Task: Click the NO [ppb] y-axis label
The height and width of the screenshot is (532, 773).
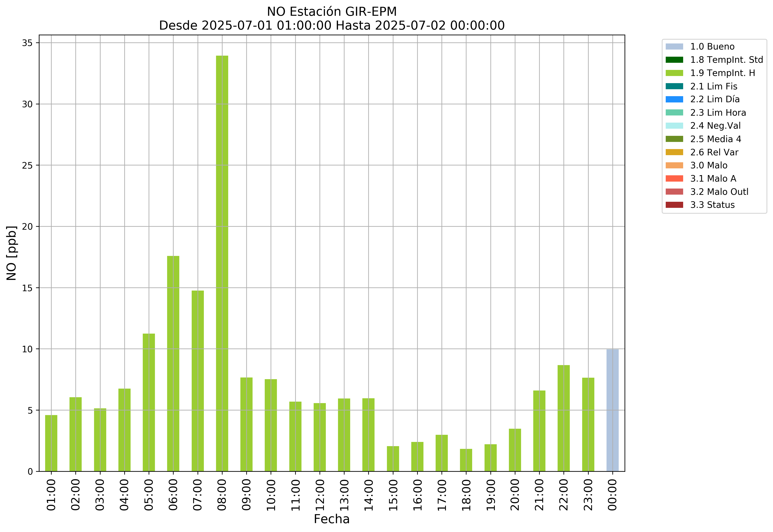Action: tap(12, 253)
